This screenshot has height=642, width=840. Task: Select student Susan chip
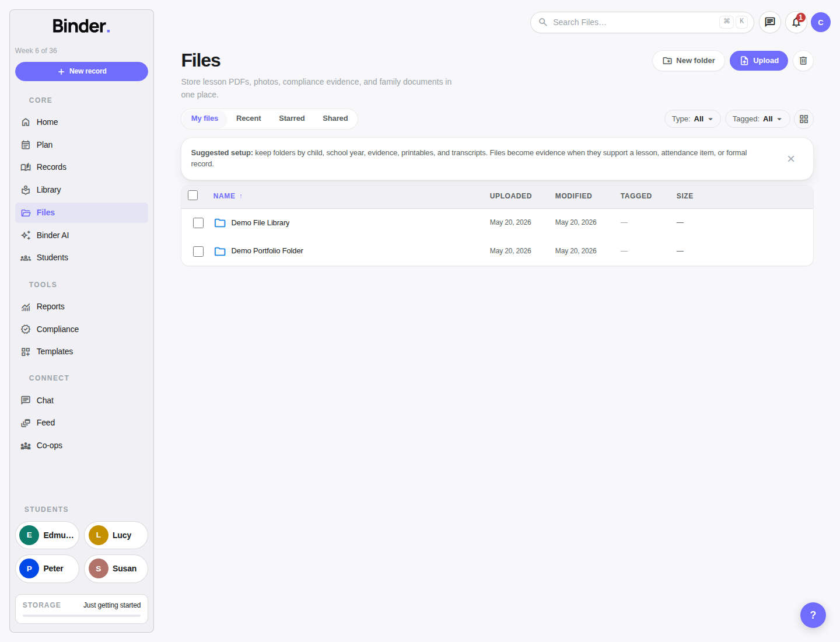pyautogui.click(x=116, y=568)
